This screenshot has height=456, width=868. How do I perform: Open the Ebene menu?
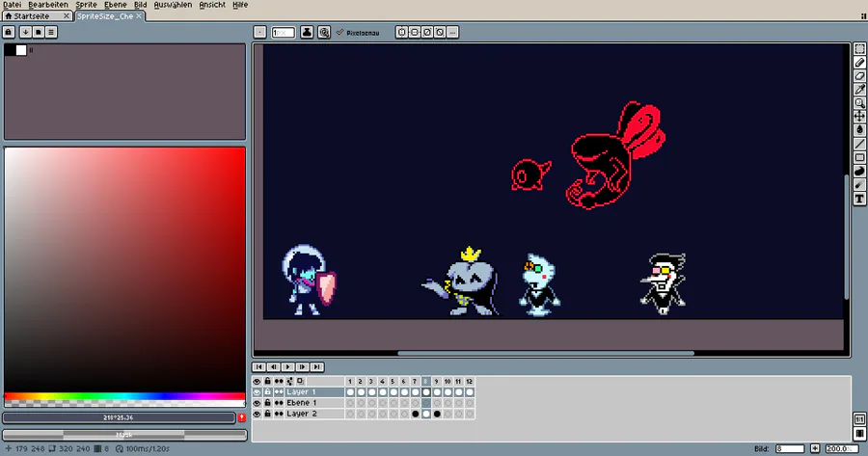[115, 5]
